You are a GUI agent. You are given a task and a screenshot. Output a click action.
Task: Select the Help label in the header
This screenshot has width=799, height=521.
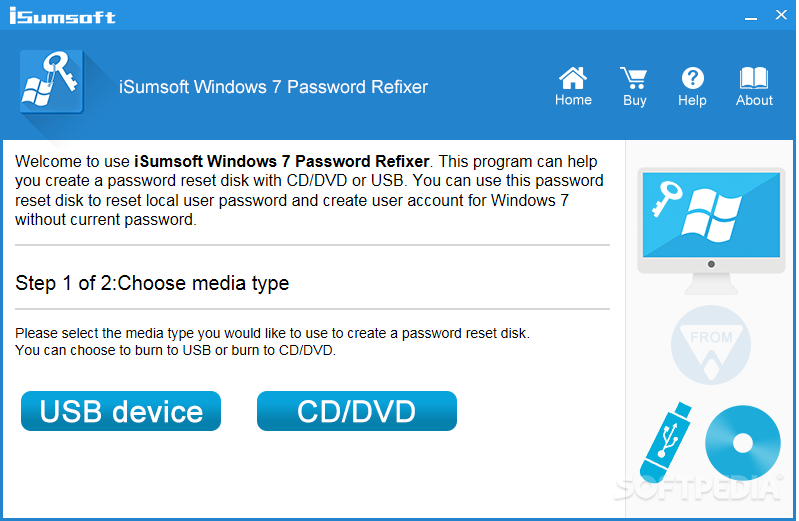coord(692,100)
